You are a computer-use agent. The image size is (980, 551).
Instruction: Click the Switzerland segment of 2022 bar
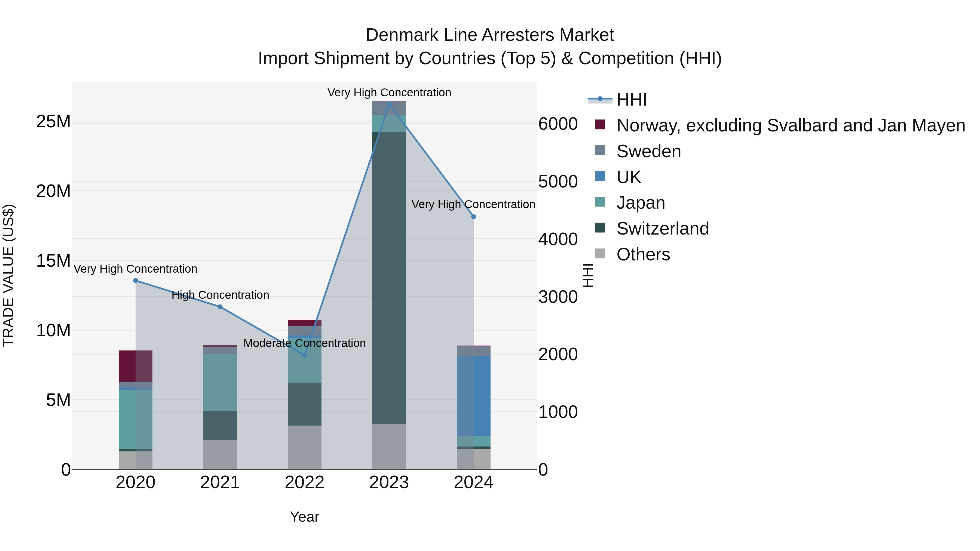[x=304, y=404]
